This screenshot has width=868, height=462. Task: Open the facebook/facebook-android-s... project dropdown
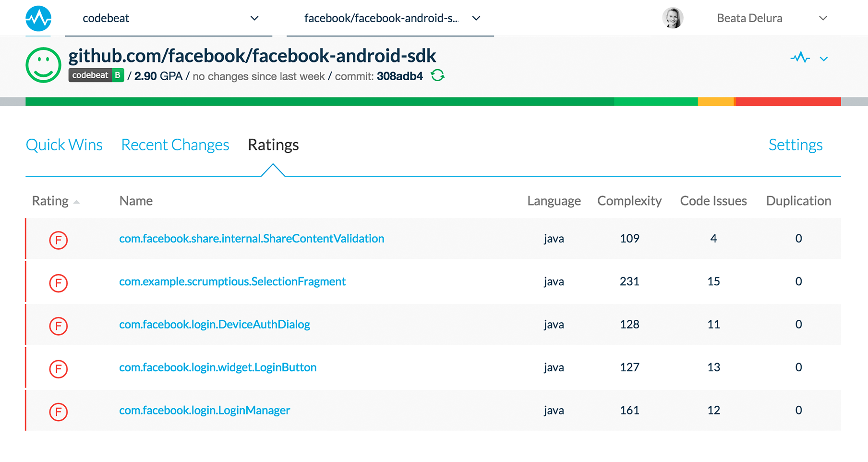pyautogui.click(x=390, y=18)
